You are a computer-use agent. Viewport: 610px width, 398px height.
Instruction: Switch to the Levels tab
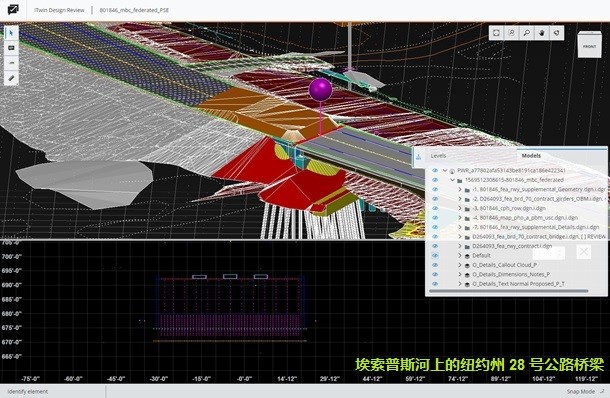438,156
